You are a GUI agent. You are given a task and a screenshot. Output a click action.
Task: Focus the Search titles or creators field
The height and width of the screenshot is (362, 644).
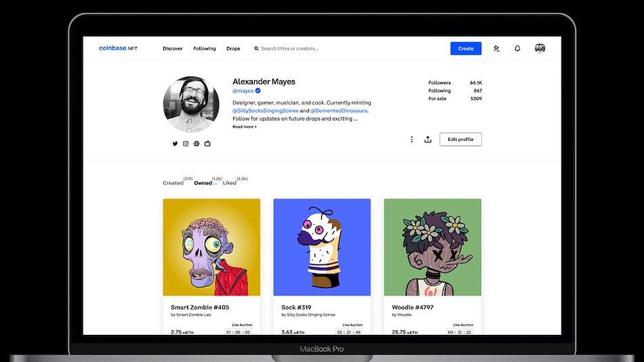(289, 49)
